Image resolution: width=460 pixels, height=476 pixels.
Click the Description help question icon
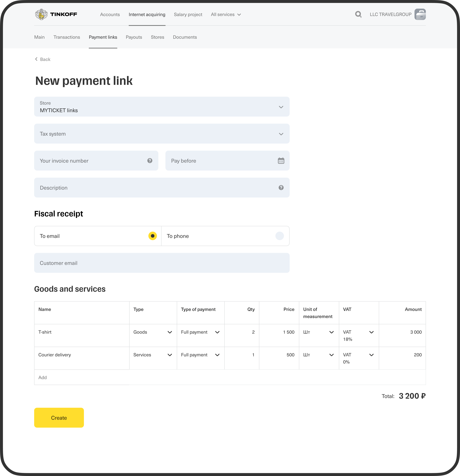(x=281, y=187)
